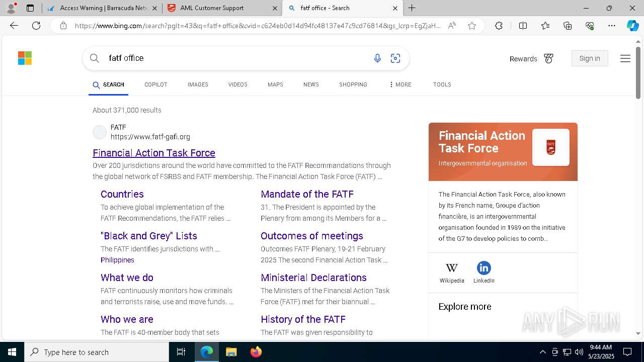
Task: Open LinkedIn link in knowledge panel
Action: (484, 273)
